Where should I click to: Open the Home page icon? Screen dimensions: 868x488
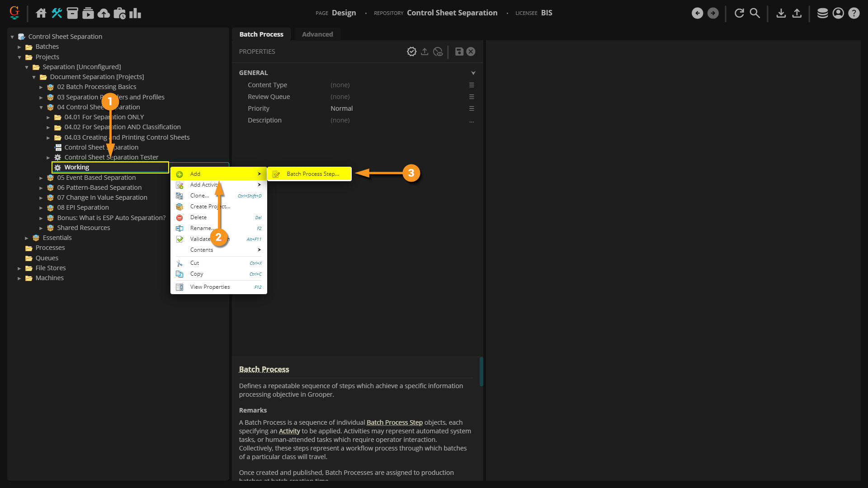pos(41,13)
